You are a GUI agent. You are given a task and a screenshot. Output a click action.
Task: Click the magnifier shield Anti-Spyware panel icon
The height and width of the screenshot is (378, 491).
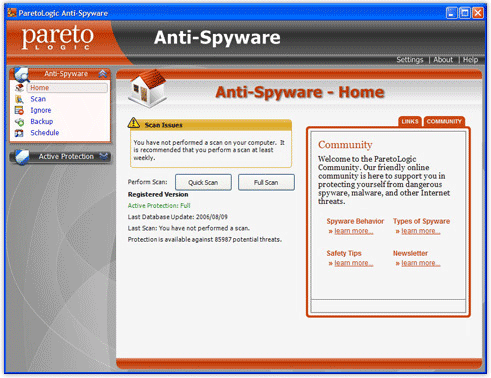[22, 74]
